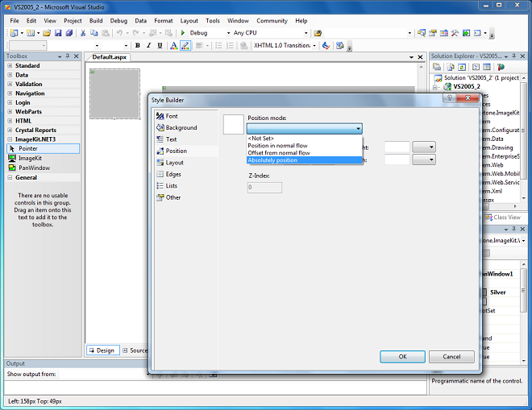Choose Offset from normal flow option
The height and width of the screenshot is (410, 532).
tap(305, 153)
